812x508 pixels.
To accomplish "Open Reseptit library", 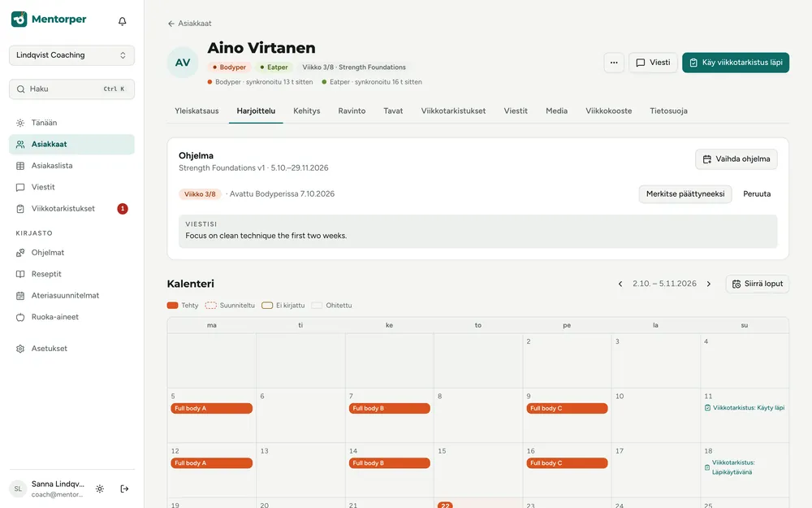I will point(71,274).
